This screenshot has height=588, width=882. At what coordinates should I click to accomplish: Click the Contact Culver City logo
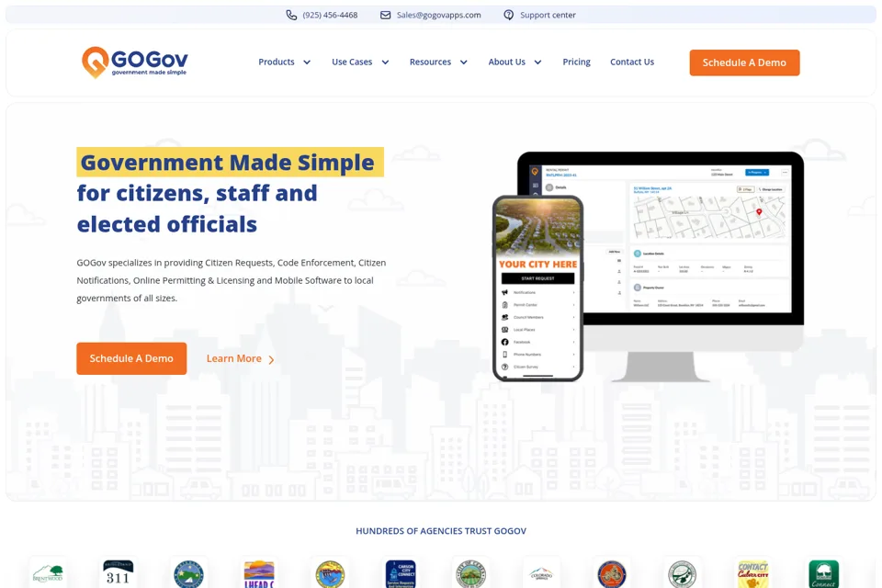[753, 574]
